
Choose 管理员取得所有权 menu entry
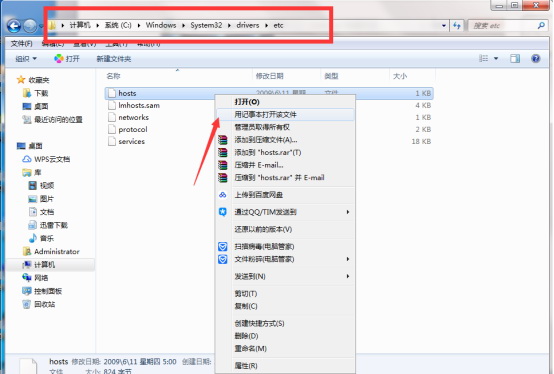[285, 127]
